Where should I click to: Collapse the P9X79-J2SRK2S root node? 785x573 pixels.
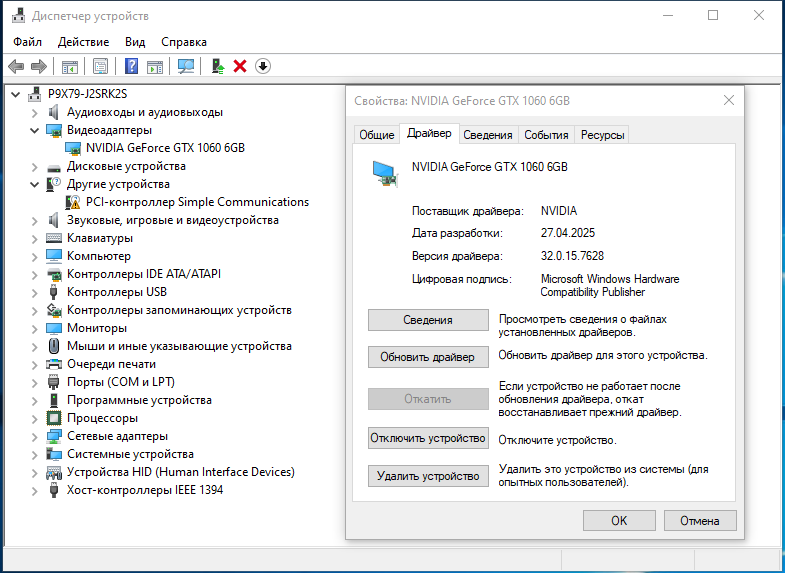coord(16,94)
